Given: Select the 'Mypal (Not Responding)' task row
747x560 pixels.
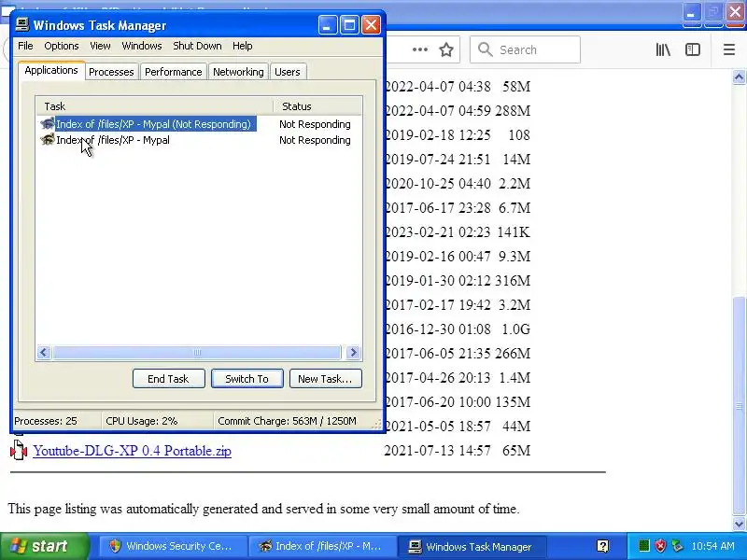Looking at the screenshot, I should pos(199,124).
